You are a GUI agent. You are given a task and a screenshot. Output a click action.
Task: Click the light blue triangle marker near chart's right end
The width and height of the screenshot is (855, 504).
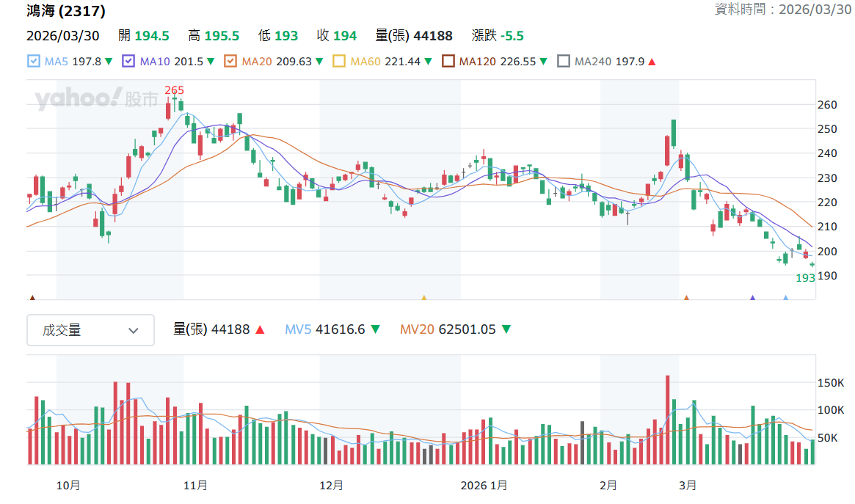pyautogui.click(x=786, y=298)
